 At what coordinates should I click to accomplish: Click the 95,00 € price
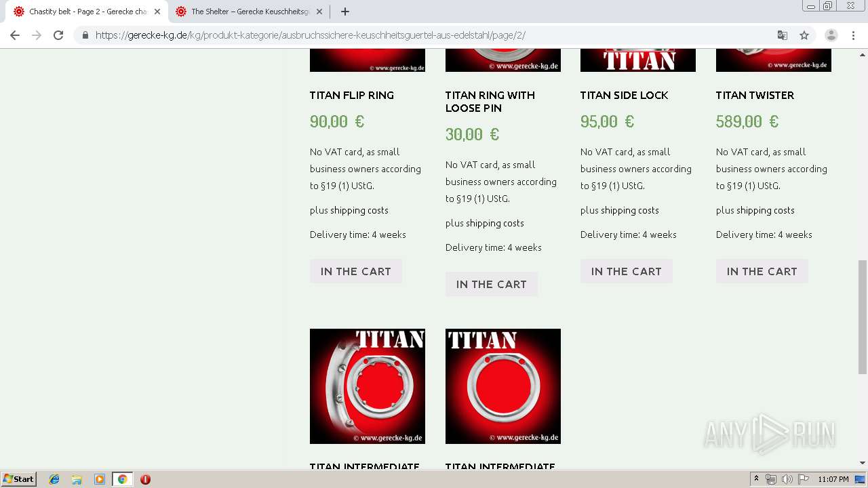click(x=608, y=121)
